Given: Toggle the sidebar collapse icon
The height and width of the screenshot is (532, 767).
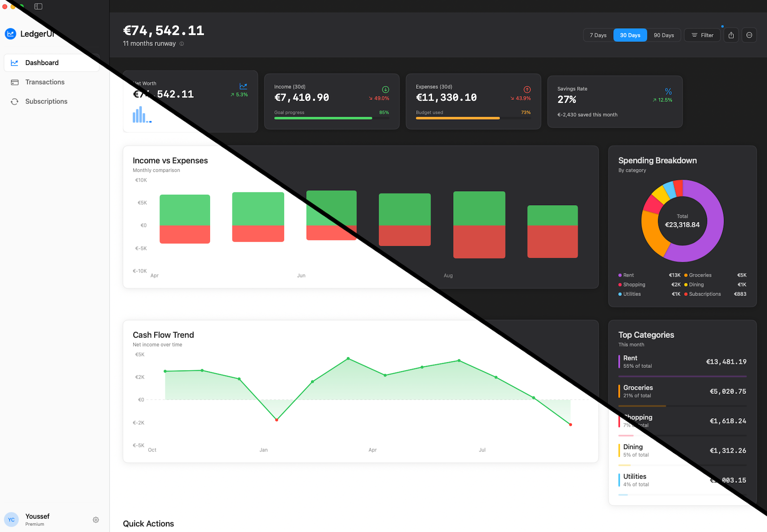Looking at the screenshot, I should [x=38, y=6].
